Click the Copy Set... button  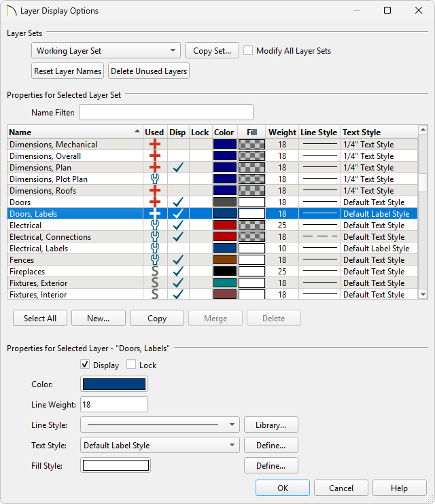coord(212,50)
